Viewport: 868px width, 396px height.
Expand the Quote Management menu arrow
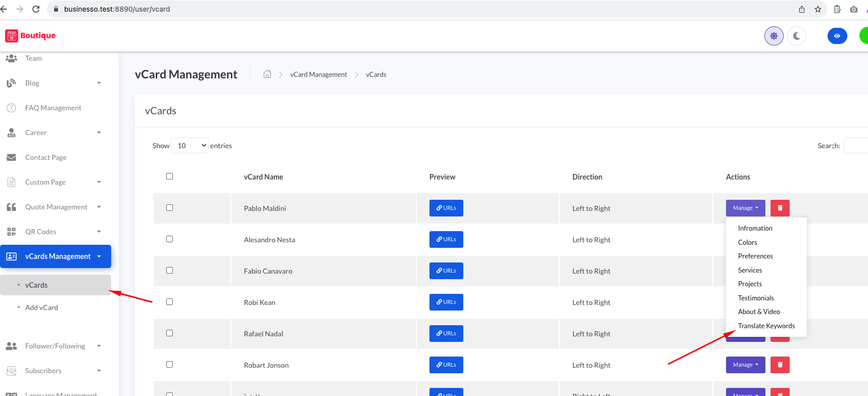[x=99, y=207]
